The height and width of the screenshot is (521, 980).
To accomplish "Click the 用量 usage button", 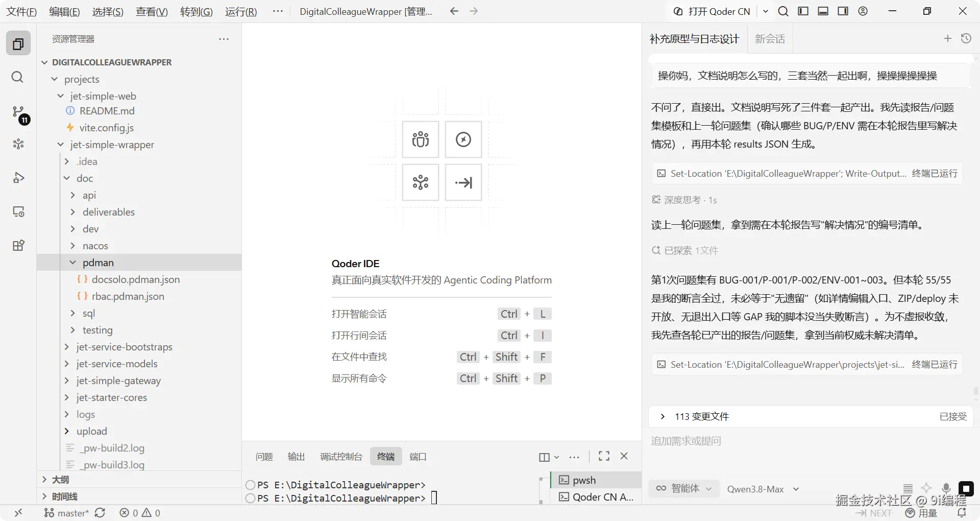I will [x=921, y=513].
